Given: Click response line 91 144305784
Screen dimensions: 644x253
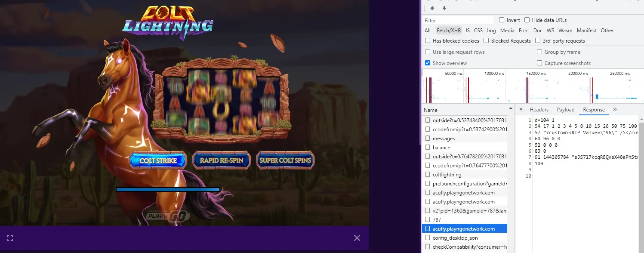Looking at the screenshot, I should tap(586, 157).
